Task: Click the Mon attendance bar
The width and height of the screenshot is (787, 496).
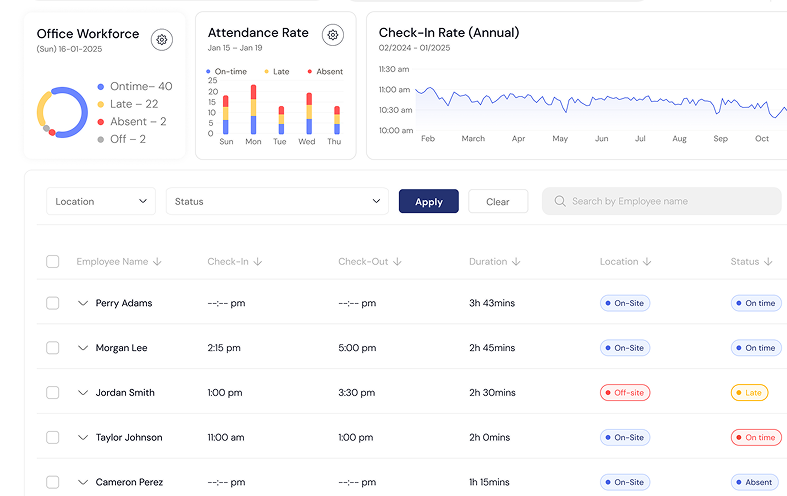Action: coord(253,109)
